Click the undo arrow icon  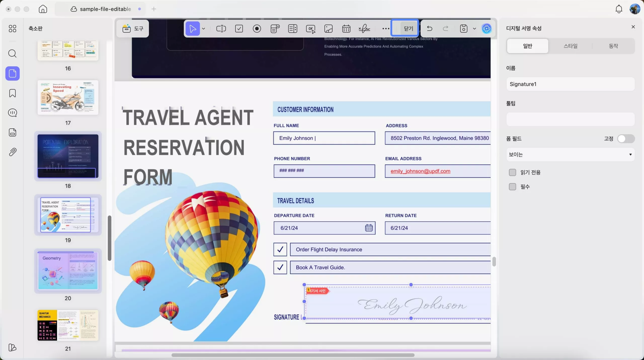[x=430, y=28]
